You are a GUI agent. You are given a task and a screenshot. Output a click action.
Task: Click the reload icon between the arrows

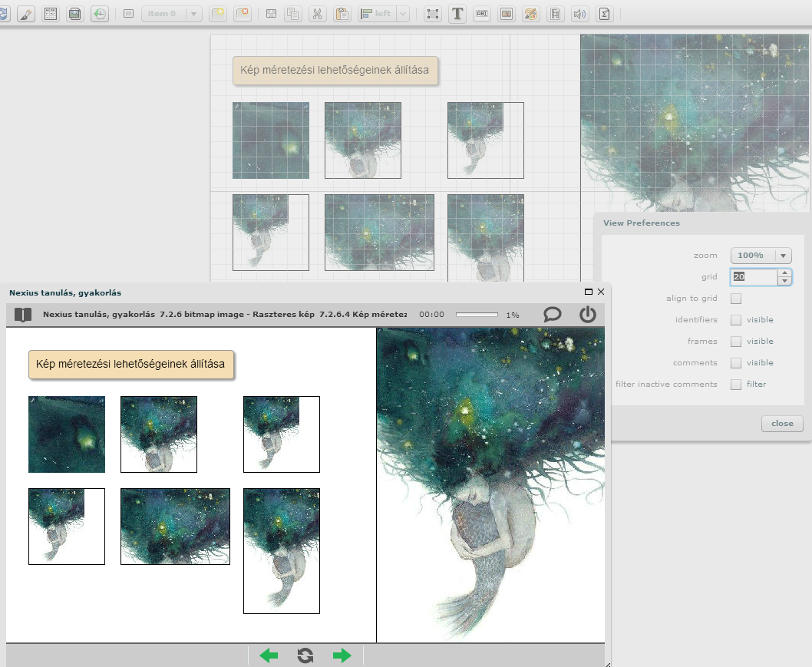305,655
